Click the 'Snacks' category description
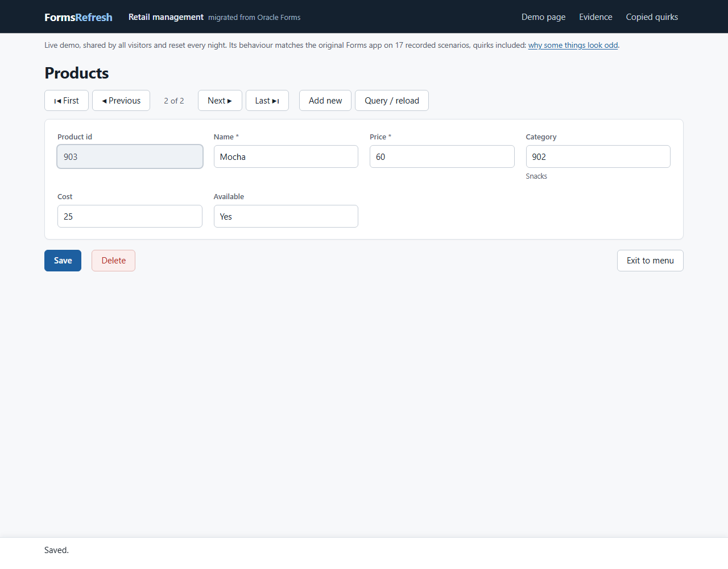The height and width of the screenshot is (569, 728). [536, 176]
